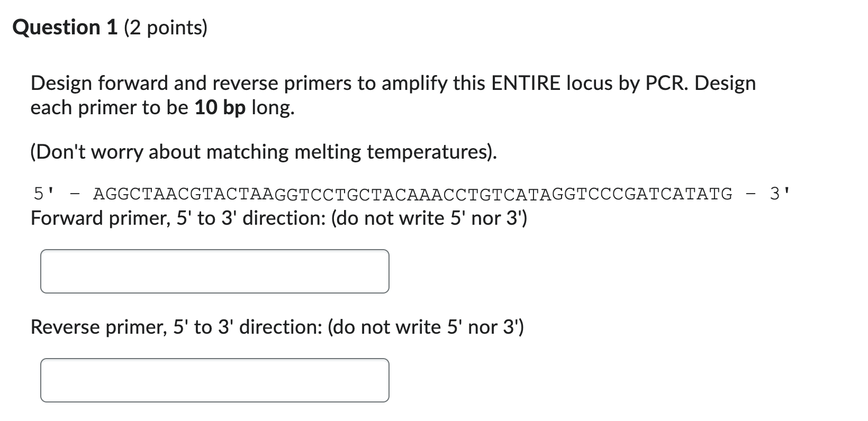The width and height of the screenshot is (868, 421).
Task: Select the 3' marker after the sequence
Action: click(x=779, y=194)
